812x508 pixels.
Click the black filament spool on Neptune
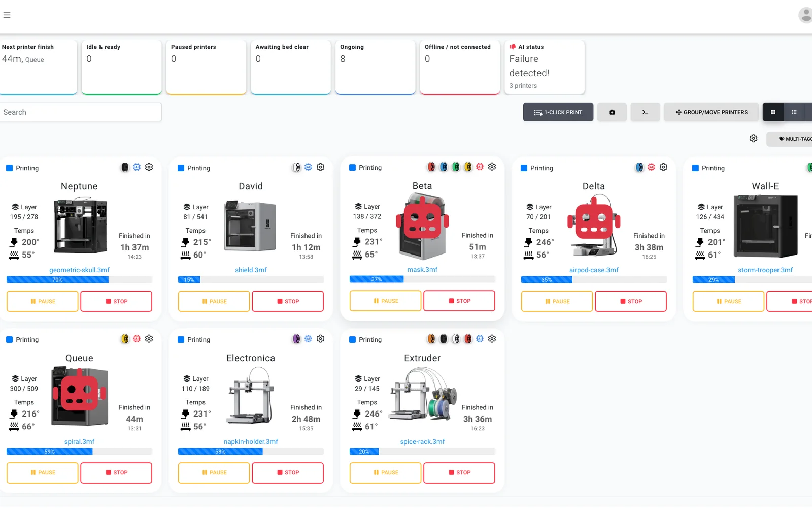click(x=125, y=167)
